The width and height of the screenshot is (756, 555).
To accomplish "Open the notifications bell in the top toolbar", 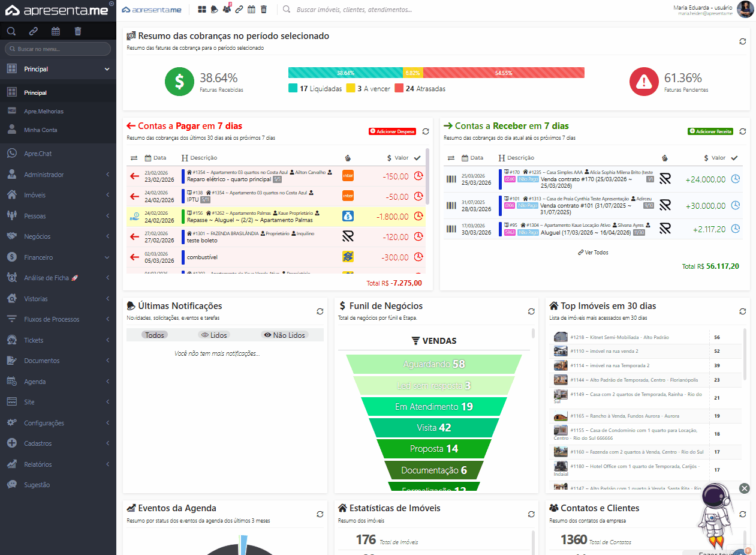I will tap(214, 10).
